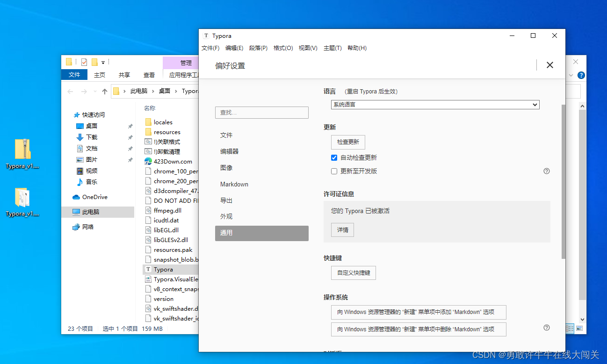This screenshot has height=364, width=607.
Task: Click 自定义快捷键 button
Action: (x=354, y=272)
